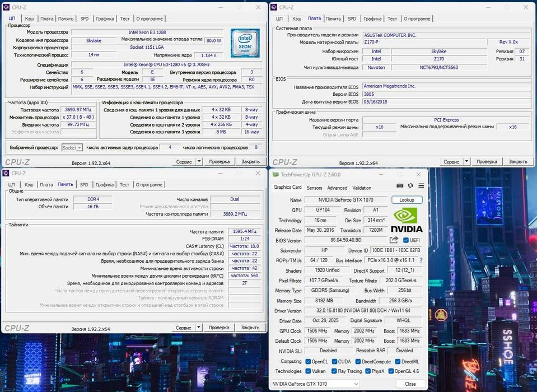Open О программе tab in the motherboard window

[417, 19]
